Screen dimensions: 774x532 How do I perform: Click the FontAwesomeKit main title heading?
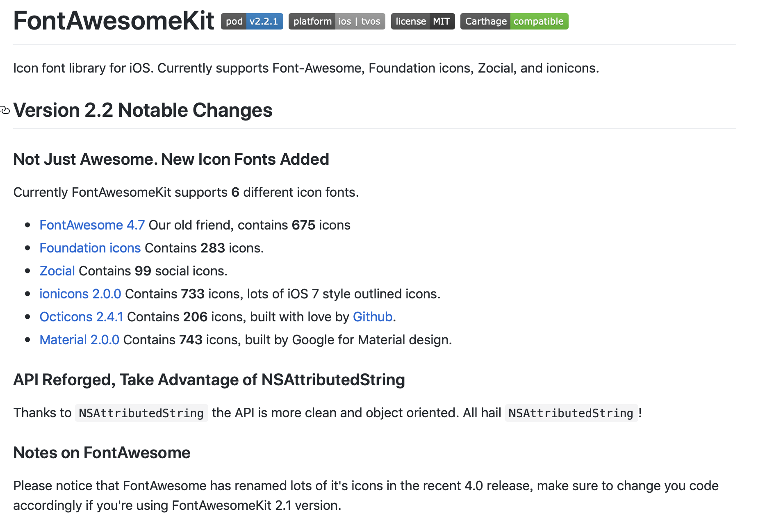click(114, 20)
